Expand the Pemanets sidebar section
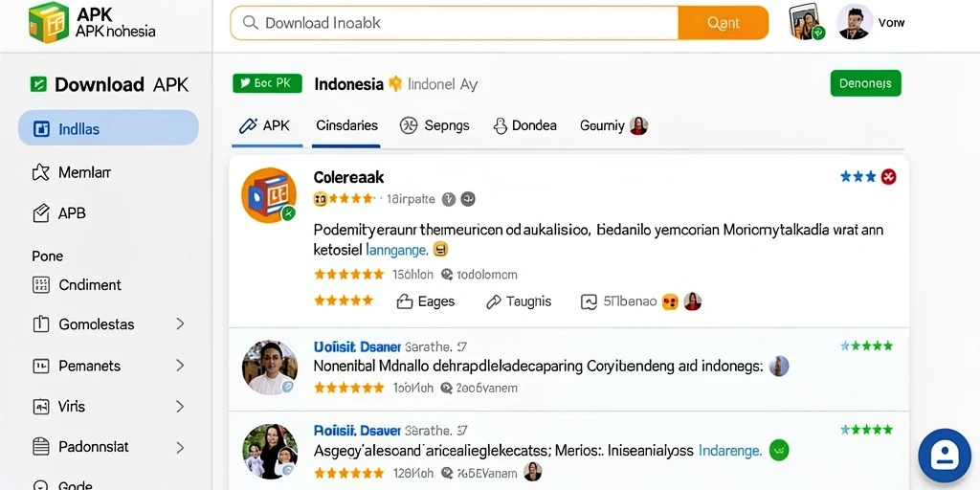980x490 pixels. point(180,365)
